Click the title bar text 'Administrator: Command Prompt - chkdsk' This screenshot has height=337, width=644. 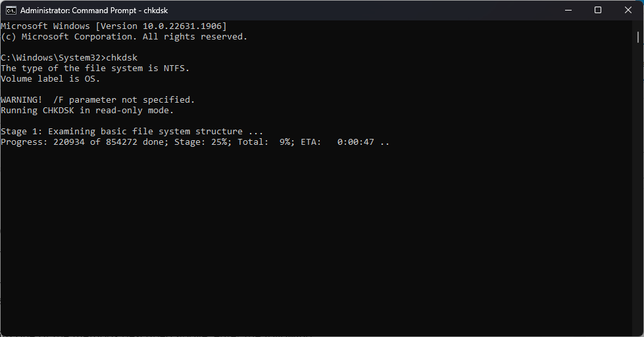coord(94,10)
